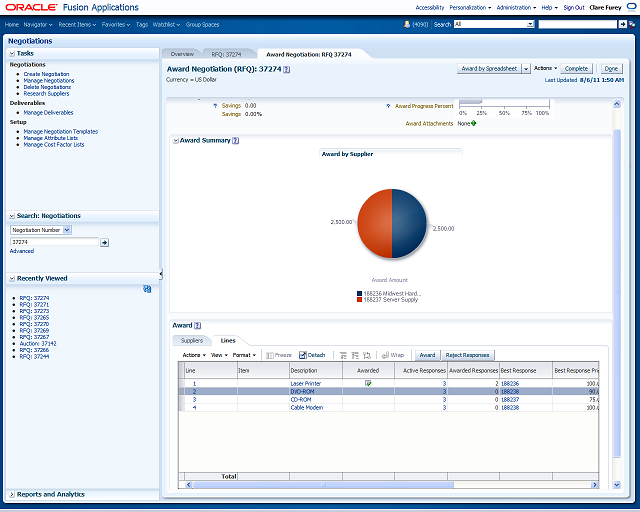Click the 188237 Server Supply legend swatch
Image resolution: width=640 pixels, height=512 pixels.
click(359, 300)
